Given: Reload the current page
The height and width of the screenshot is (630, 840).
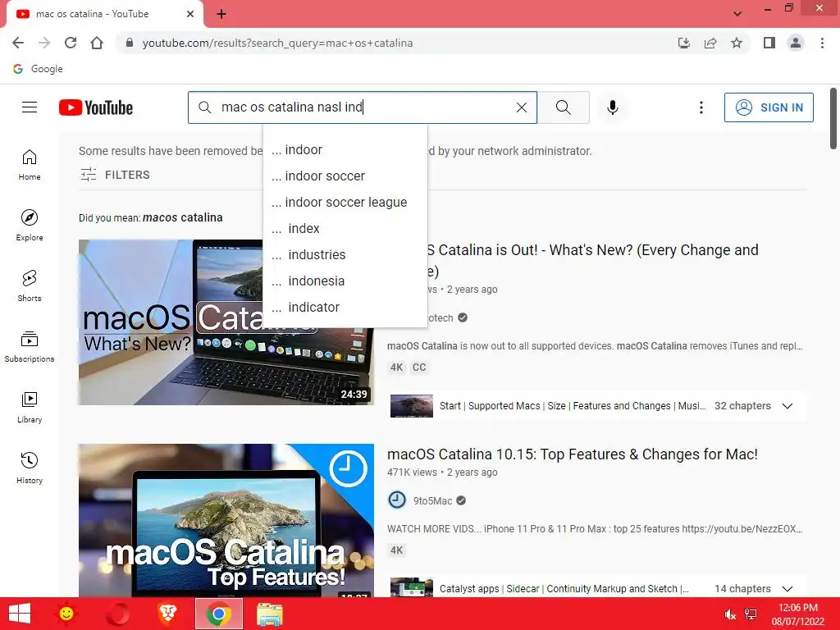Looking at the screenshot, I should click(71, 43).
